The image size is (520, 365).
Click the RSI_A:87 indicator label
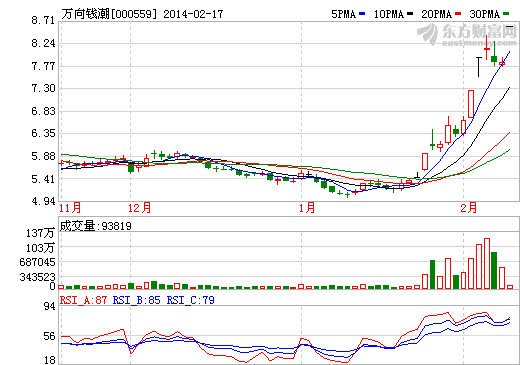(x=83, y=300)
